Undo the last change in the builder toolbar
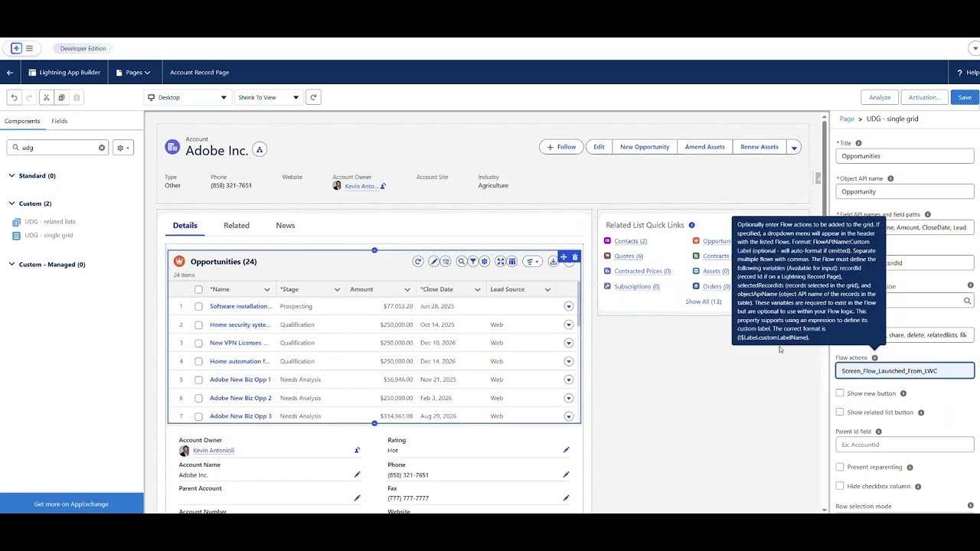This screenshot has width=980, height=551. 14,97
